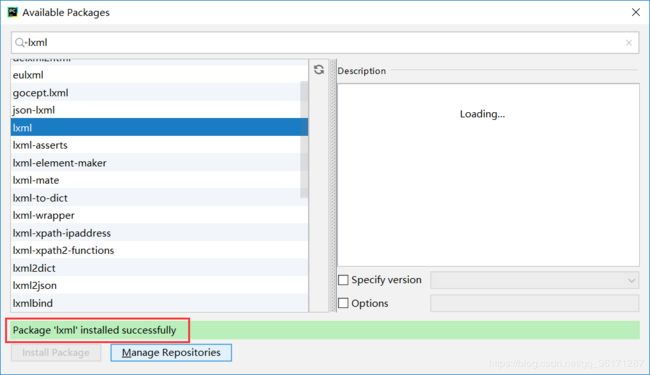The height and width of the screenshot is (375, 650).
Task: Clear the search field with the X icon
Action: [629, 43]
